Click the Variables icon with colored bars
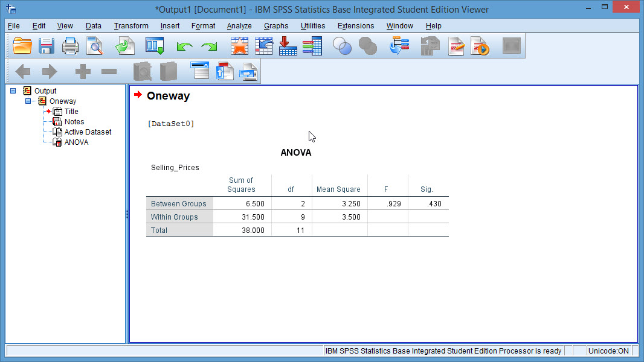Screen dimensions: 644x362 (312, 46)
